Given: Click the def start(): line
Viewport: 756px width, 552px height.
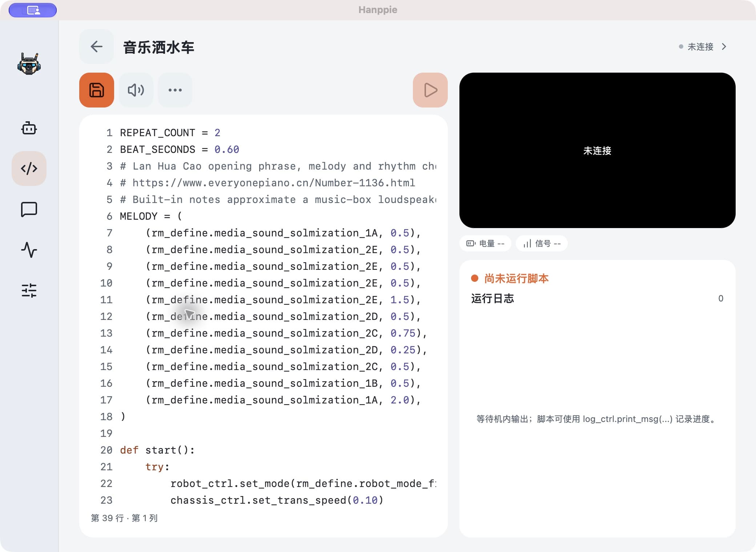Looking at the screenshot, I should (157, 450).
